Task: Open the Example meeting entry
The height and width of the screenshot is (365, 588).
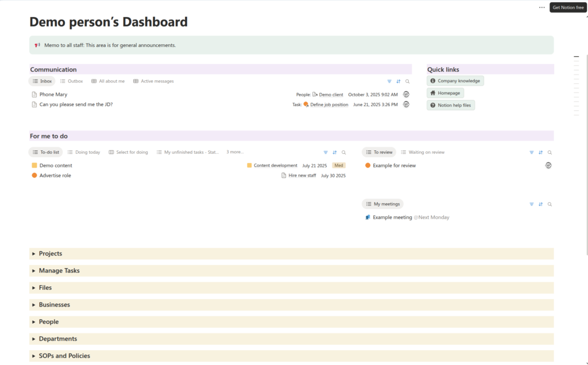Action: tap(392, 218)
